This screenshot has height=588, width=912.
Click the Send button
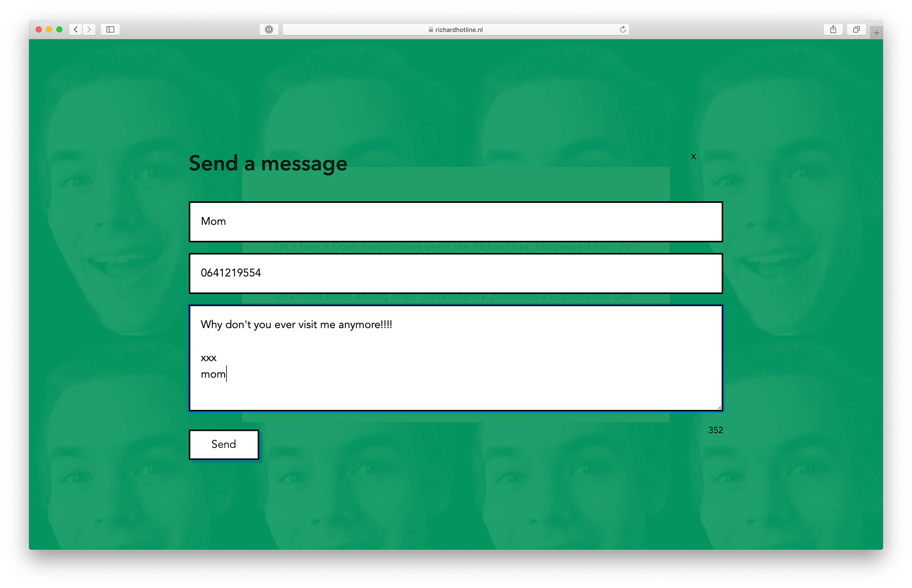[x=224, y=445]
